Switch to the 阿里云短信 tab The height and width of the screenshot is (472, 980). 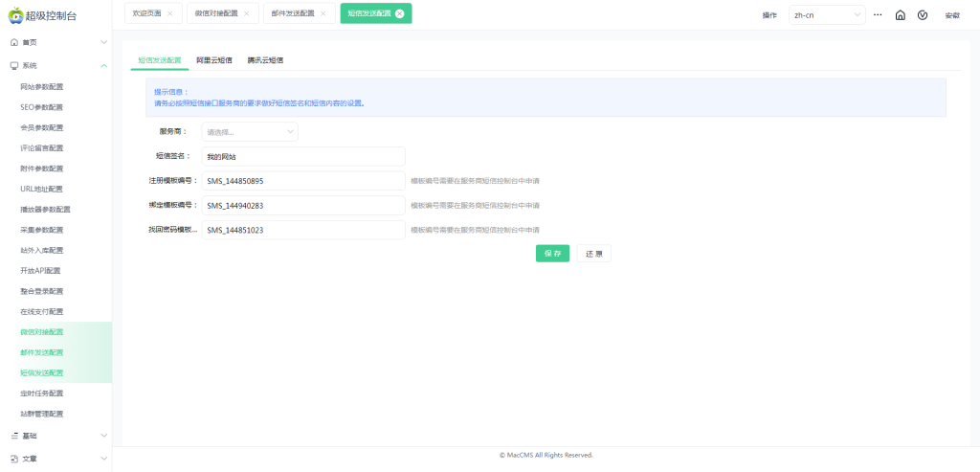point(213,60)
